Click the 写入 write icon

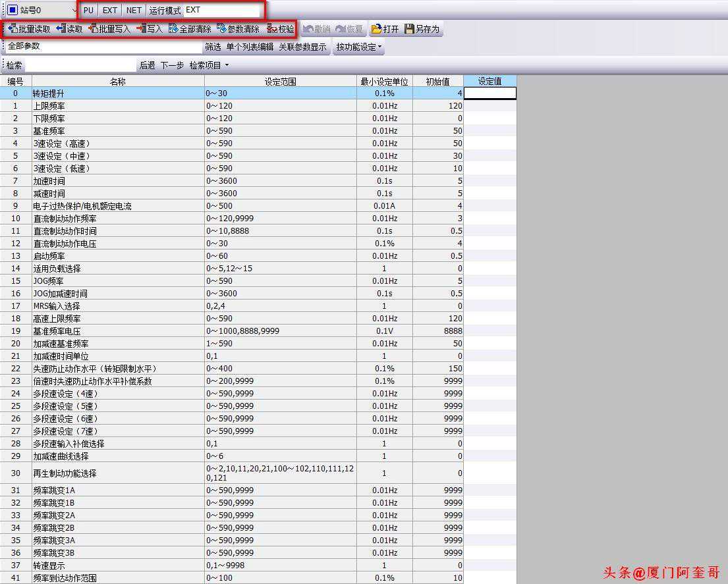click(141, 29)
